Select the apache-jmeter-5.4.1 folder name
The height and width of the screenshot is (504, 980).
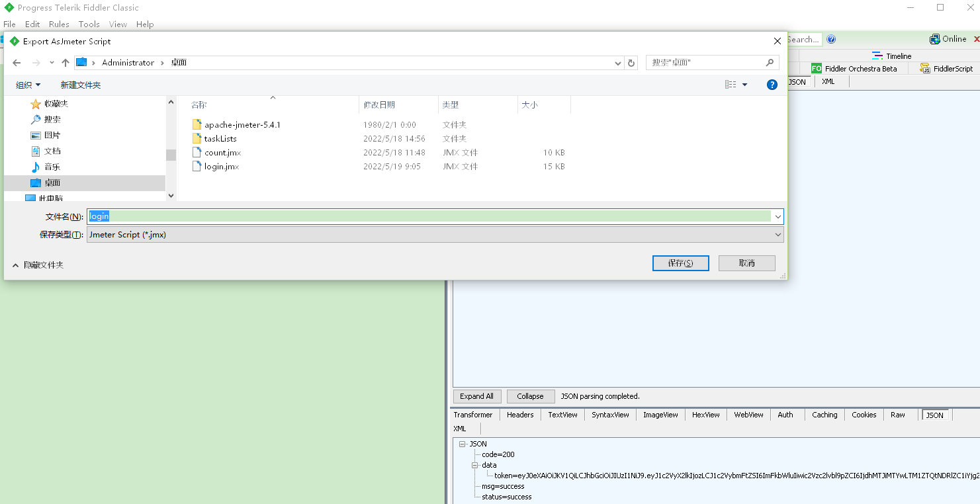242,125
